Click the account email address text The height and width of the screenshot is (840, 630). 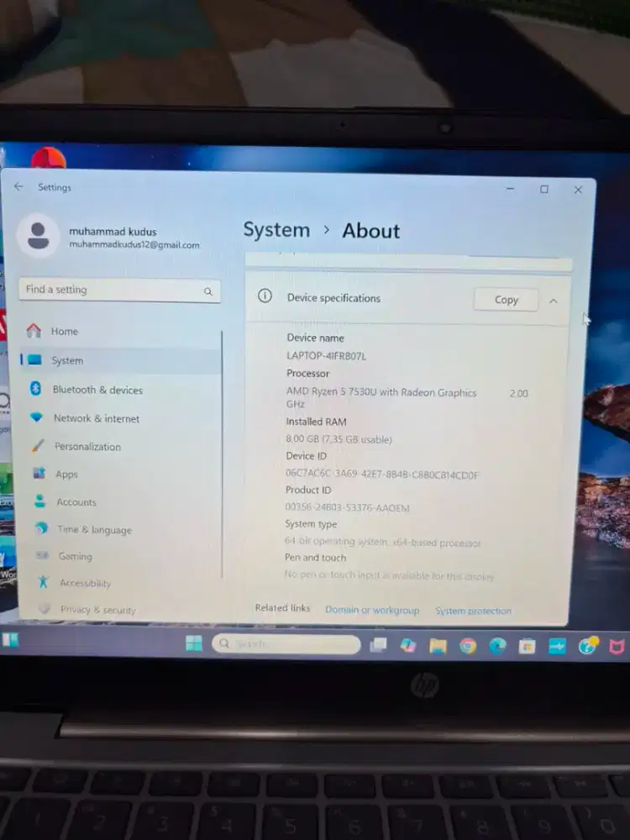[x=134, y=244]
